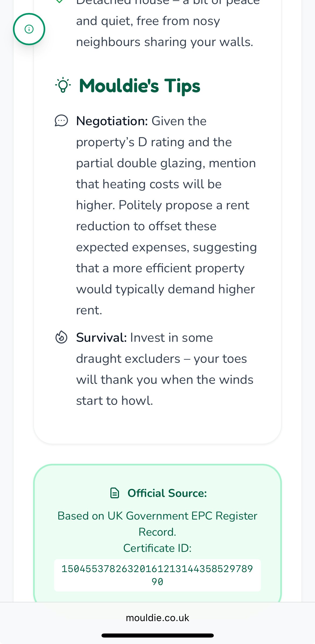Tap the floating green info button
Screen dimensions: 315x644
point(29,29)
